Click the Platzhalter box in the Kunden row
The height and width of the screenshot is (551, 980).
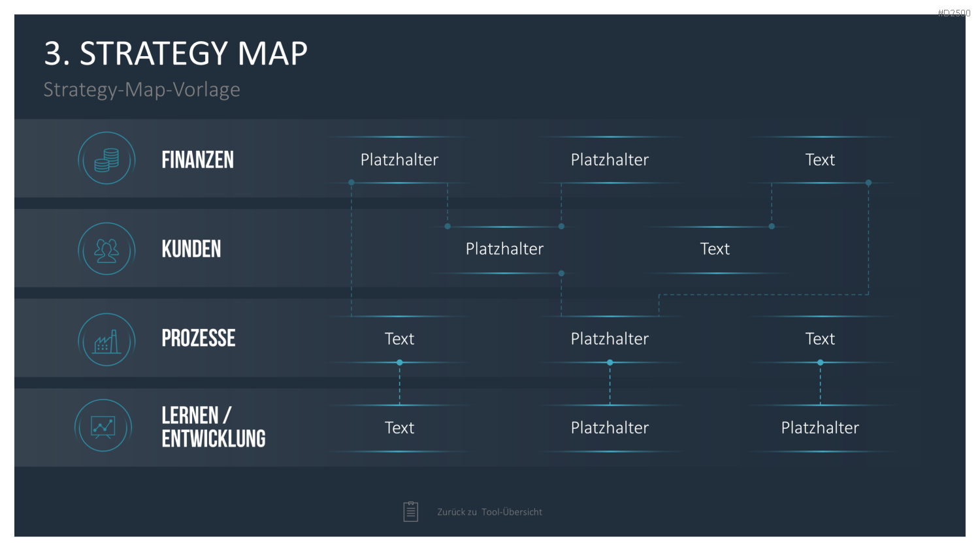pos(504,249)
